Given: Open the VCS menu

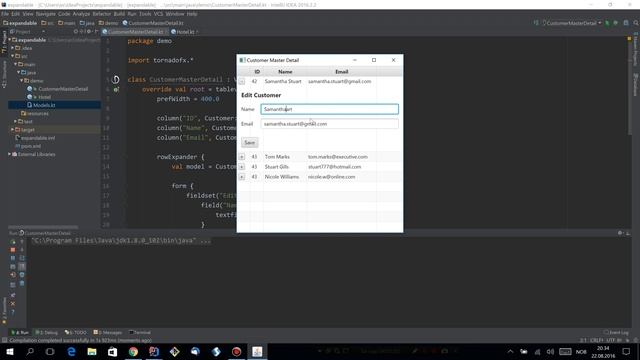Looking at the screenshot, I should (x=158, y=14).
